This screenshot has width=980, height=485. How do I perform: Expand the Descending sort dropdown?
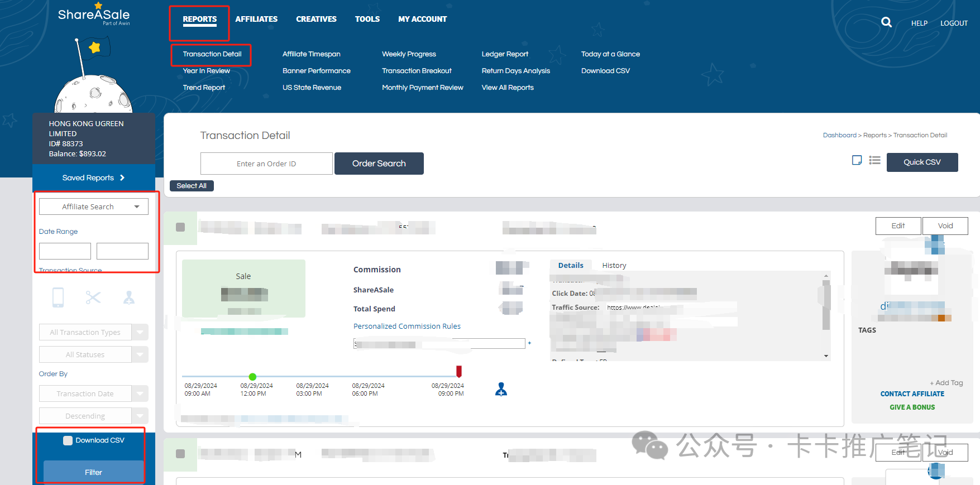pyautogui.click(x=94, y=416)
